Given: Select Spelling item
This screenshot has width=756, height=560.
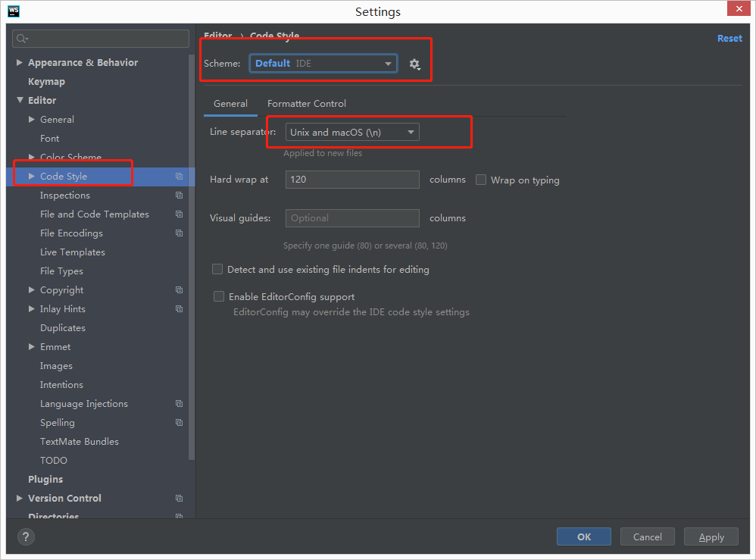Looking at the screenshot, I should (58, 423).
